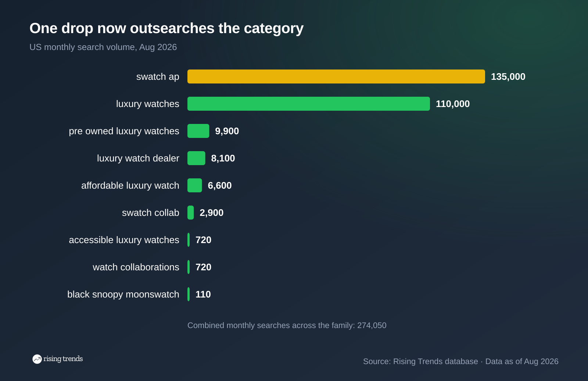Click the affordable luxury watch bar
Screen dimensions: 588x381
(195, 185)
